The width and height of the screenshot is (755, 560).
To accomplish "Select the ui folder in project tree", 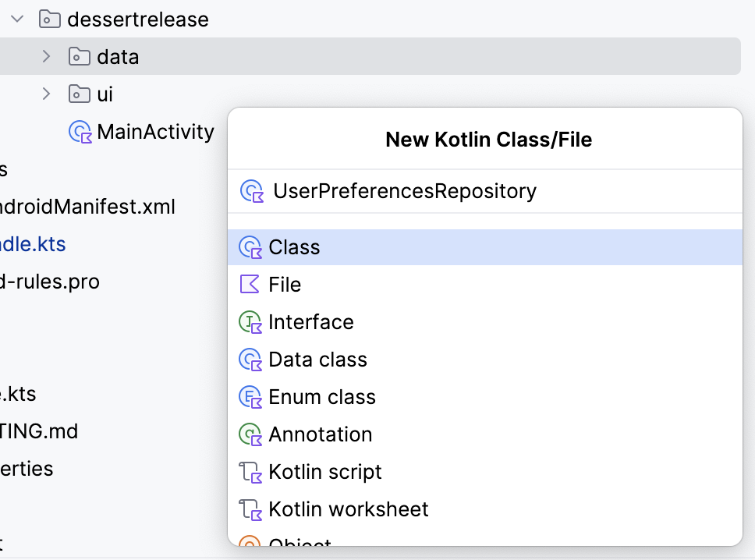I will click(x=105, y=94).
